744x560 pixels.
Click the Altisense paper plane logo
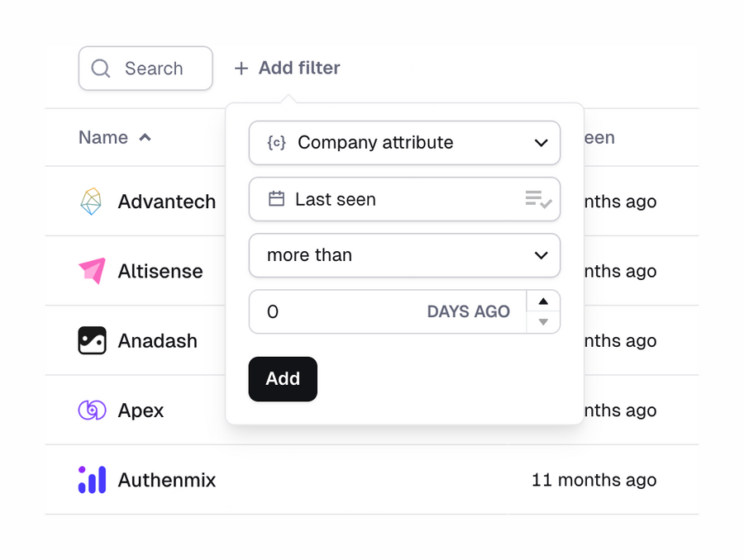[92, 270]
